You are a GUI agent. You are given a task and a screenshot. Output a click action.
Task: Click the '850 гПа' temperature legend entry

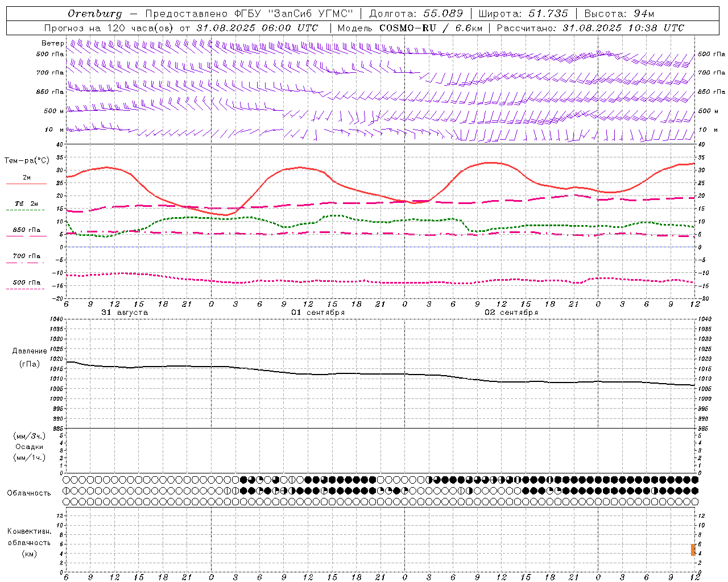(27, 230)
